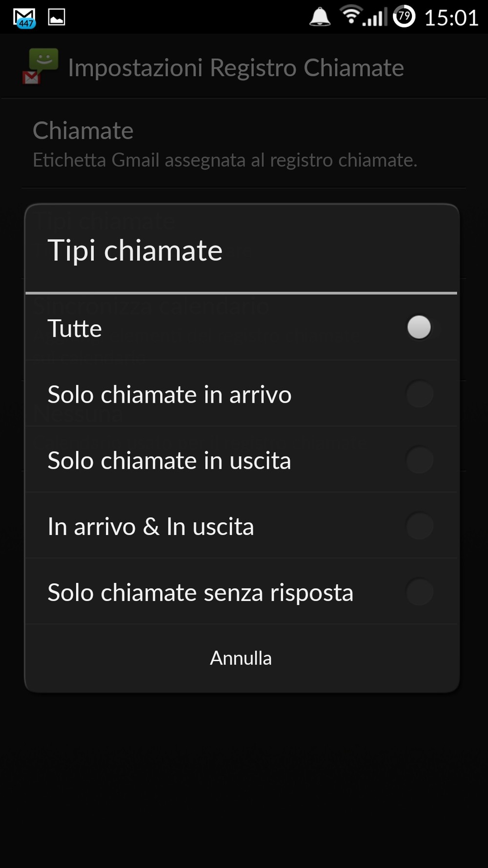Select radio button for Solo chiamate in uscita
The height and width of the screenshot is (868, 488).
coord(419,460)
